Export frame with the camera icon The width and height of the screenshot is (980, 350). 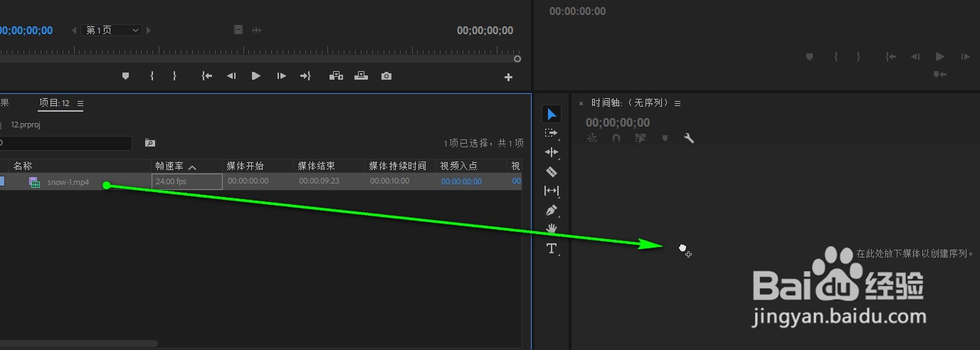(x=386, y=76)
